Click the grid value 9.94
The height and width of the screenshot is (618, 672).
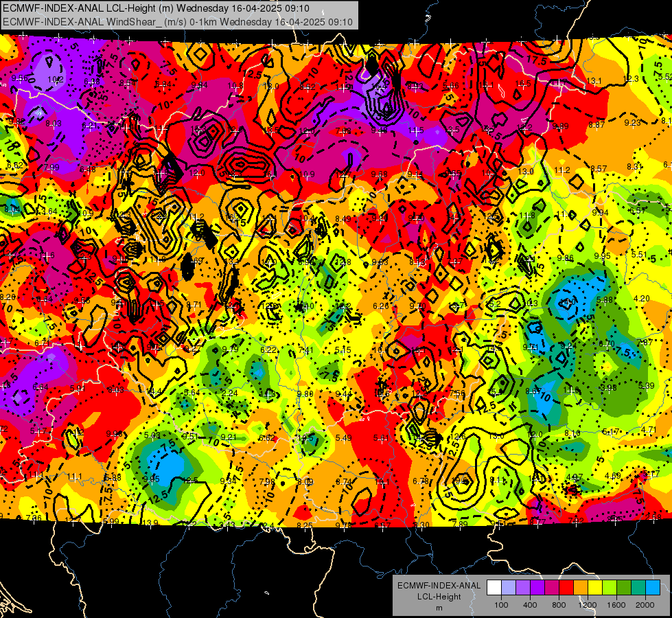(601, 213)
